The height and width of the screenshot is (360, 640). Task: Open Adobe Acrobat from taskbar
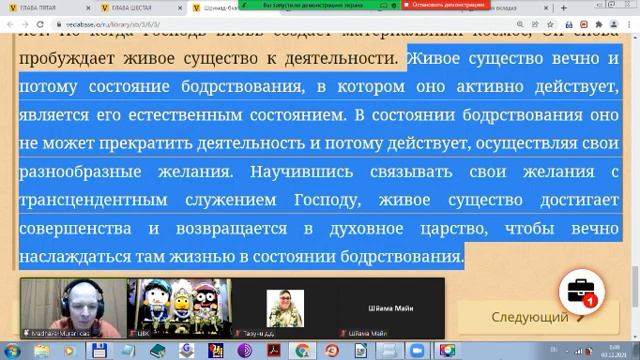[x=273, y=351]
